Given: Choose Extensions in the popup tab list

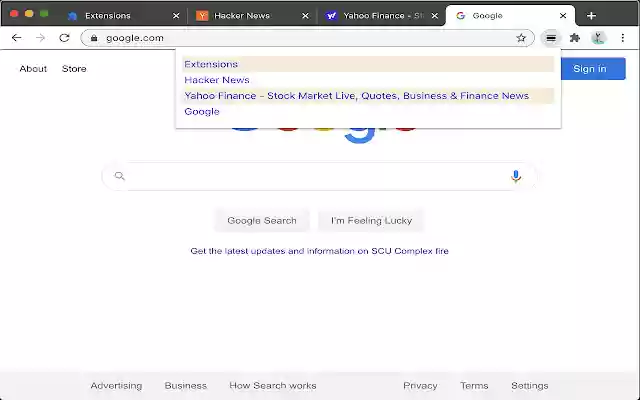Looking at the screenshot, I should click(x=368, y=64).
